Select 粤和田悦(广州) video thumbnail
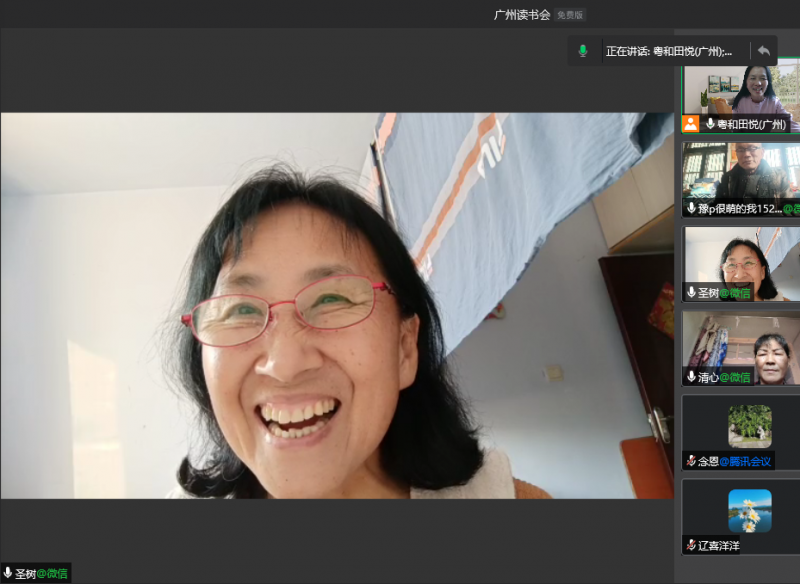The height and width of the screenshot is (584, 800). coord(741,90)
